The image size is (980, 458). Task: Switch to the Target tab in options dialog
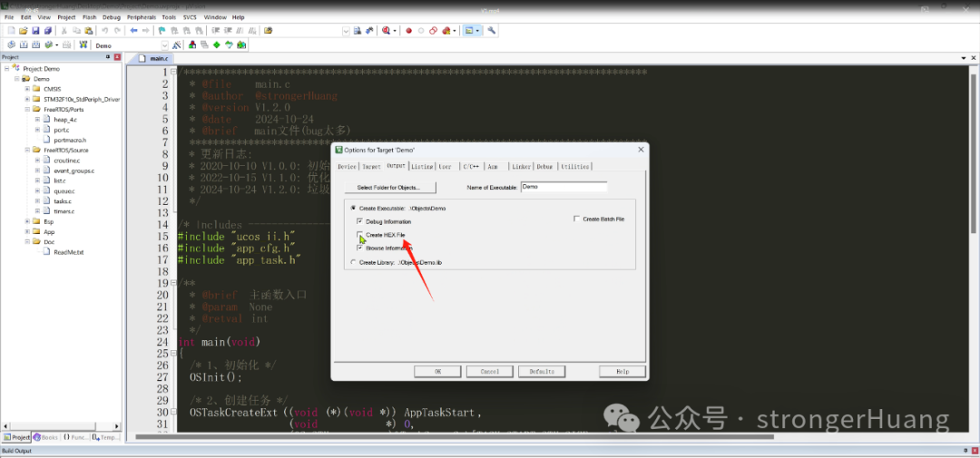371,166
